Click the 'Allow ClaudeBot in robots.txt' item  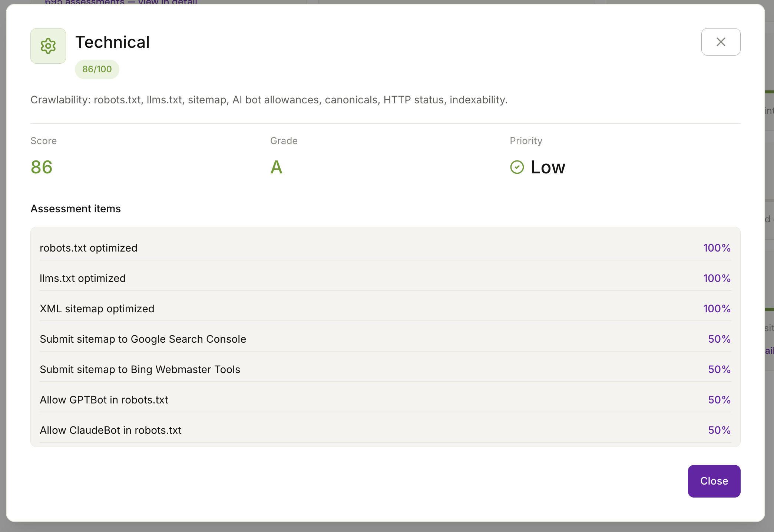(110, 430)
